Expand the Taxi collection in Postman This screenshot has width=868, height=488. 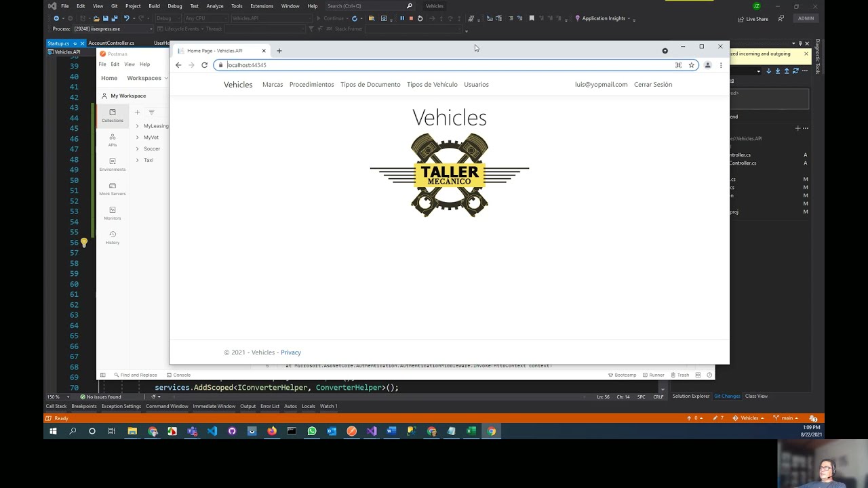(137, 160)
